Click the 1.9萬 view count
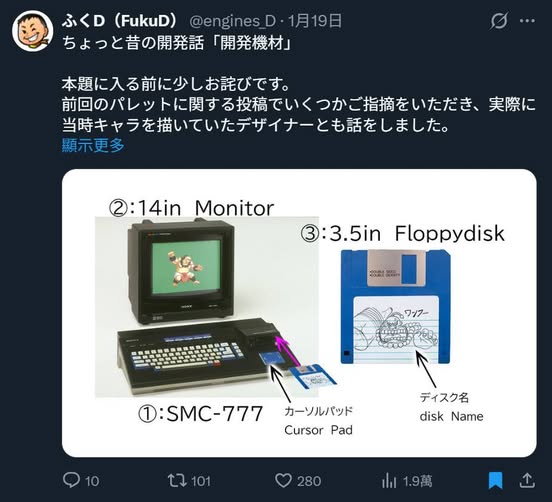This screenshot has height=502, width=552. [417, 481]
